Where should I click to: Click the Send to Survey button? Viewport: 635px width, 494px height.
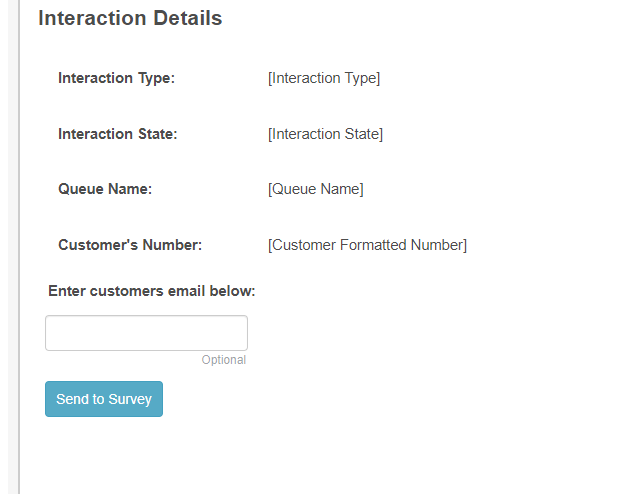(104, 399)
